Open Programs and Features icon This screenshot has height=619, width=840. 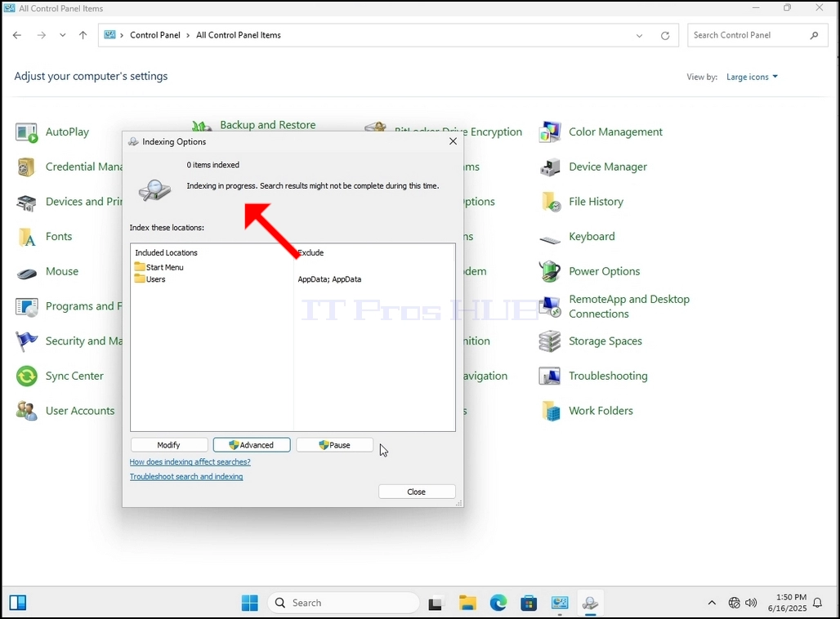tap(26, 307)
